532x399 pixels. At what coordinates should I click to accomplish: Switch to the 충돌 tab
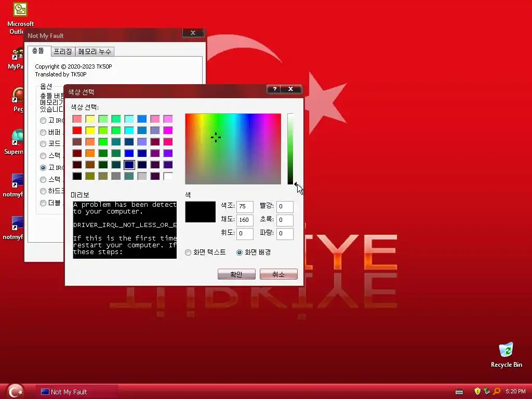pos(38,50)
